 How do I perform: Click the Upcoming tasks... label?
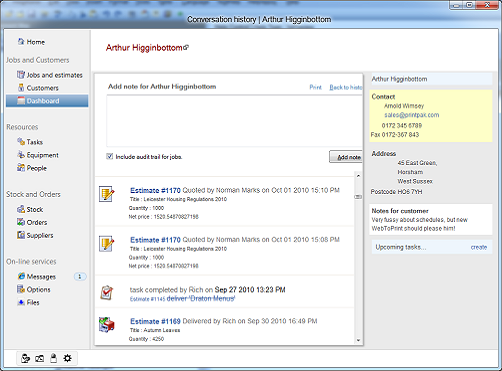400,247
